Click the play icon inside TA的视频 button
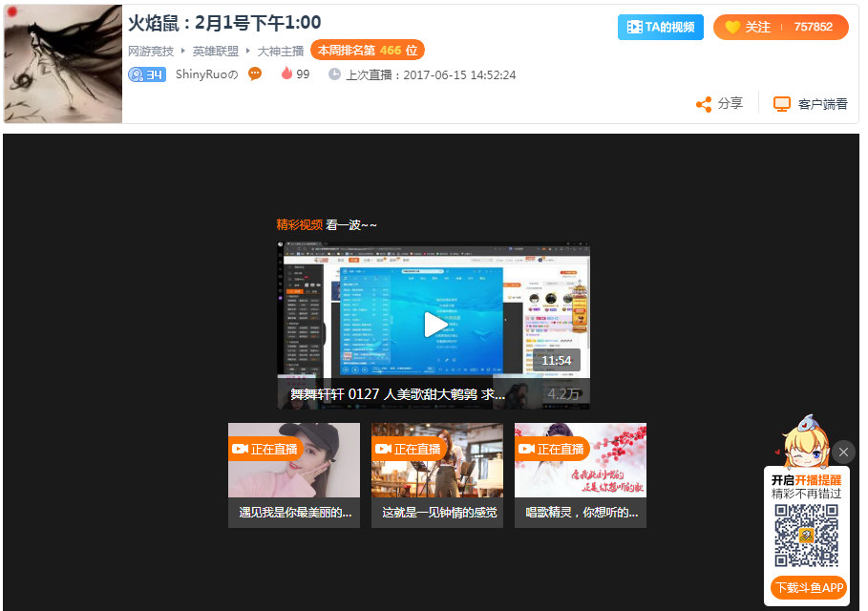 (634, 26)
